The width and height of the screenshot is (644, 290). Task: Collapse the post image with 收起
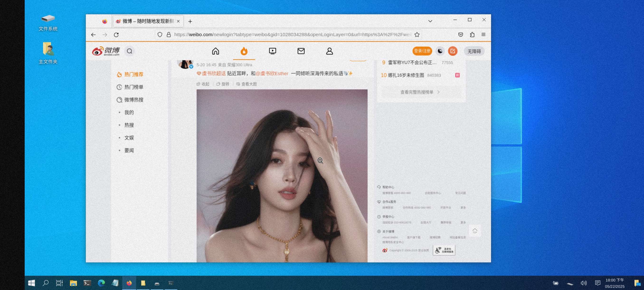203,84
